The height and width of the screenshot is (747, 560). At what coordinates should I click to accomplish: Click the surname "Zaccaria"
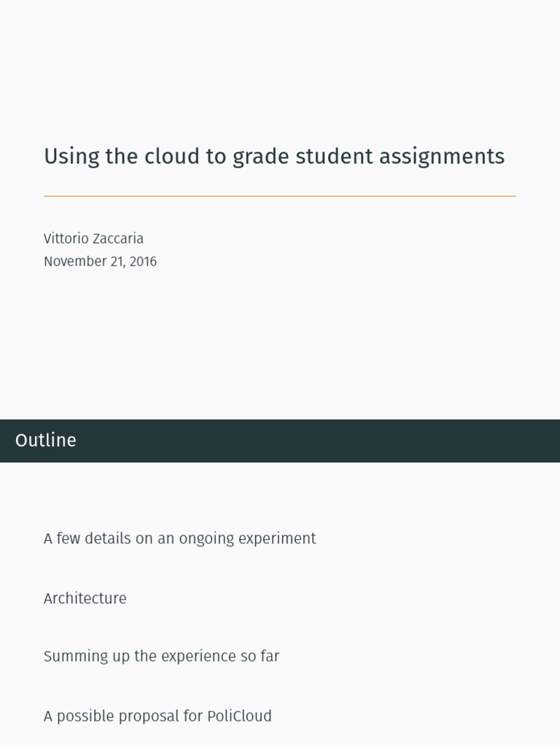(118, 239)
